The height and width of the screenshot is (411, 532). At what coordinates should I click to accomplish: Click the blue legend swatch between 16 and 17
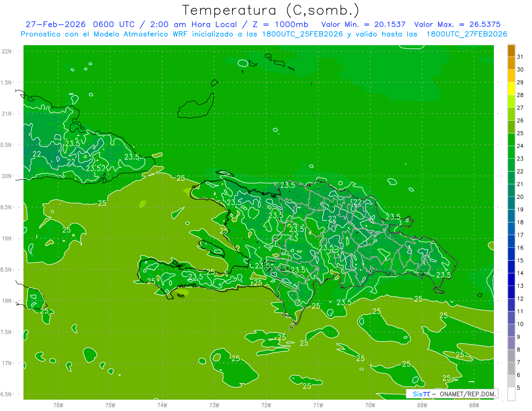[x=511, y=241]
